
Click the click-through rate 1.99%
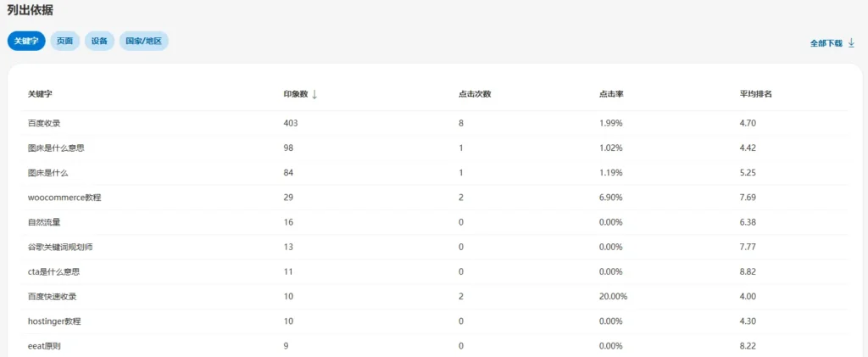pos(611,124)
